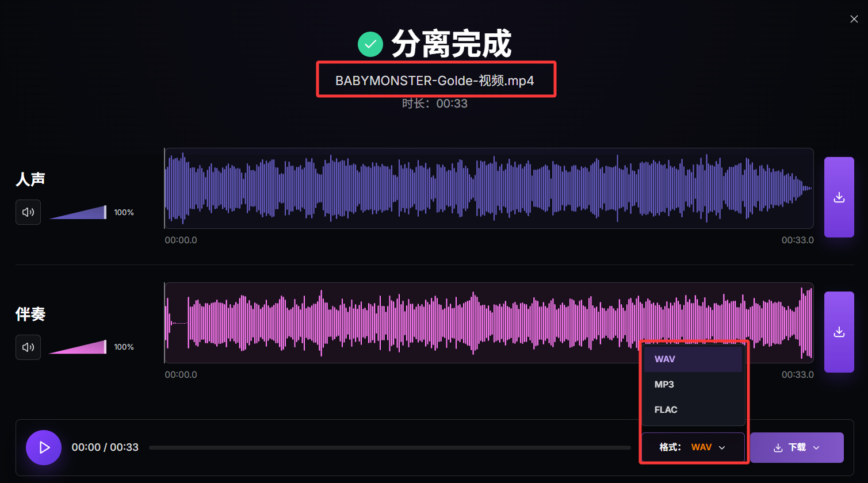Adjust the 人声 volume slider
Viewport: 868px width, 483px height.
tap(78, 212)
